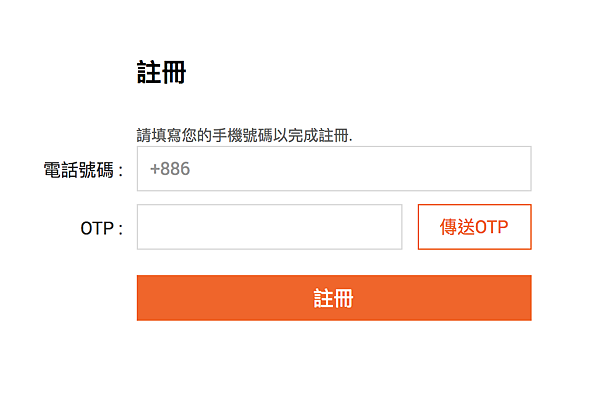Place cursor in the field showing +886
600x393 pixels.
point(334,168)
